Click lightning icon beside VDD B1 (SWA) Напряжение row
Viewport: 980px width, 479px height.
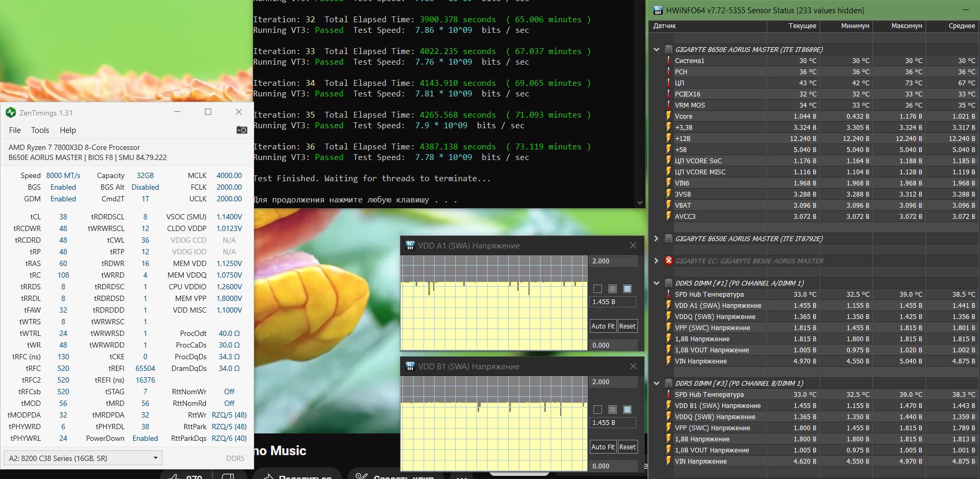click(x=669, y=405)
